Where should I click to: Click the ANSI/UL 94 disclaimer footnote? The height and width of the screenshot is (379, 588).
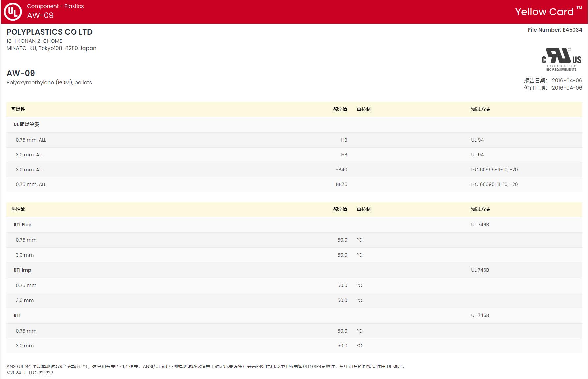[206, 366]
